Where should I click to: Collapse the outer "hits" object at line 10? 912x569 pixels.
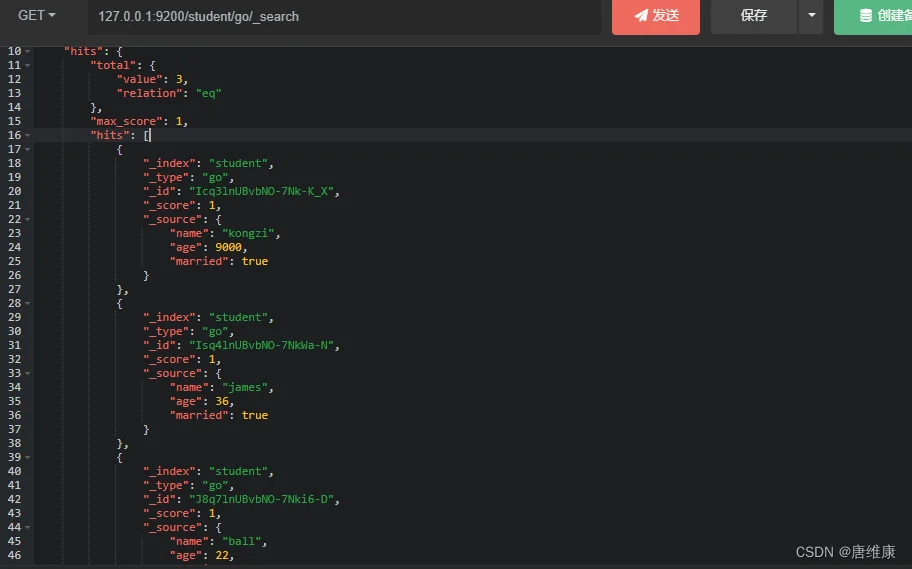point(28,51)
